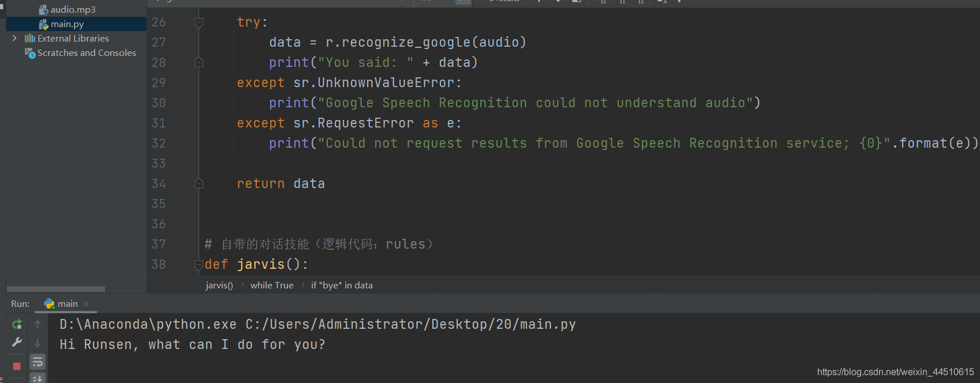980x383 pixels.
Task: Close the main run tab
Action: [86, 304]
